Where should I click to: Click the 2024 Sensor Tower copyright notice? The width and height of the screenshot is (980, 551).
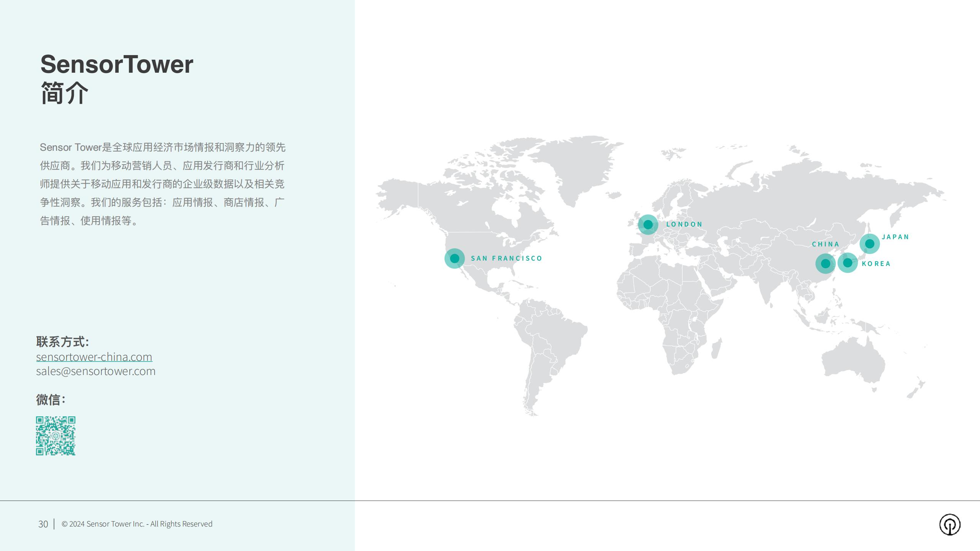click(137, 524)
